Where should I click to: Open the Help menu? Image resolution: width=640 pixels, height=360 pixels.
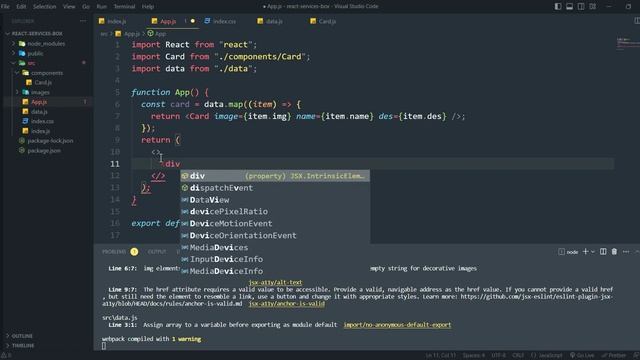pyautogui.click(x=148, y=7)
